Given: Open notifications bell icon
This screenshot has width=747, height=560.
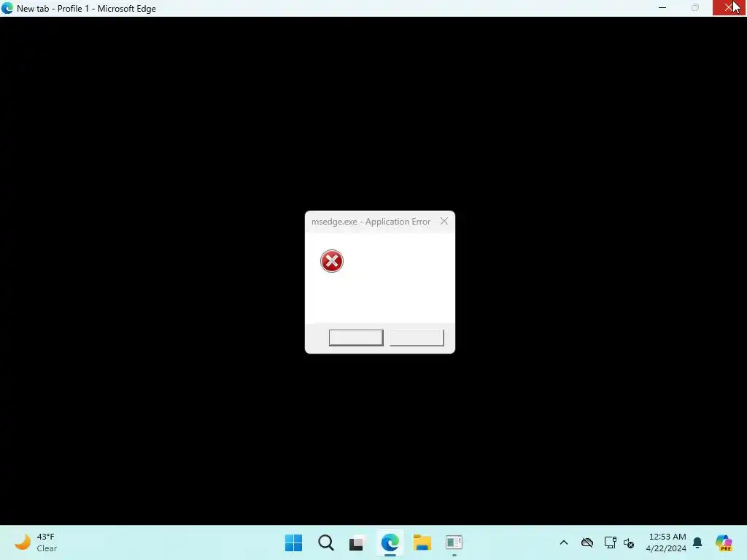Looking at the screenshot, I should pos(697,542).
